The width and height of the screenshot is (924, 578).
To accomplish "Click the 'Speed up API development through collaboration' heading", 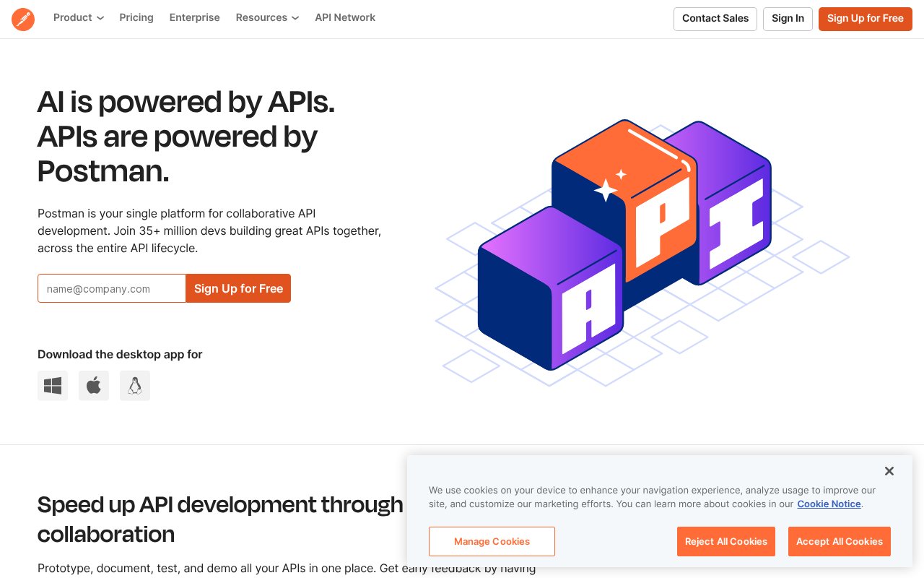I will 220,519.
